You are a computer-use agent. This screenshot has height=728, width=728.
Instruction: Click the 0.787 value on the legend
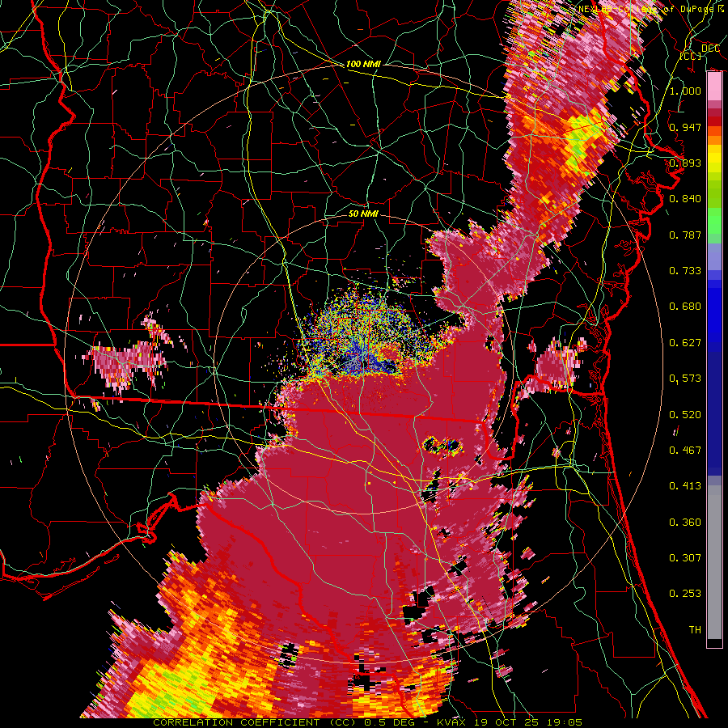[685, 235]
